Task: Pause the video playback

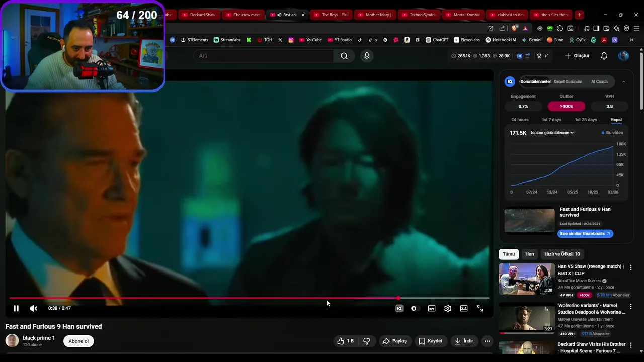Action: pyautogui.click(x=16, y=308)
